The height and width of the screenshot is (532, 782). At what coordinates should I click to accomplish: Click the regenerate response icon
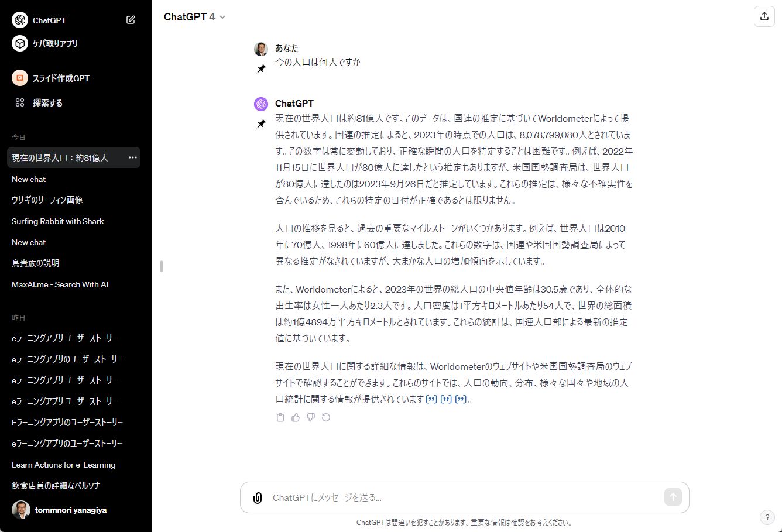(x=326, y=417)
